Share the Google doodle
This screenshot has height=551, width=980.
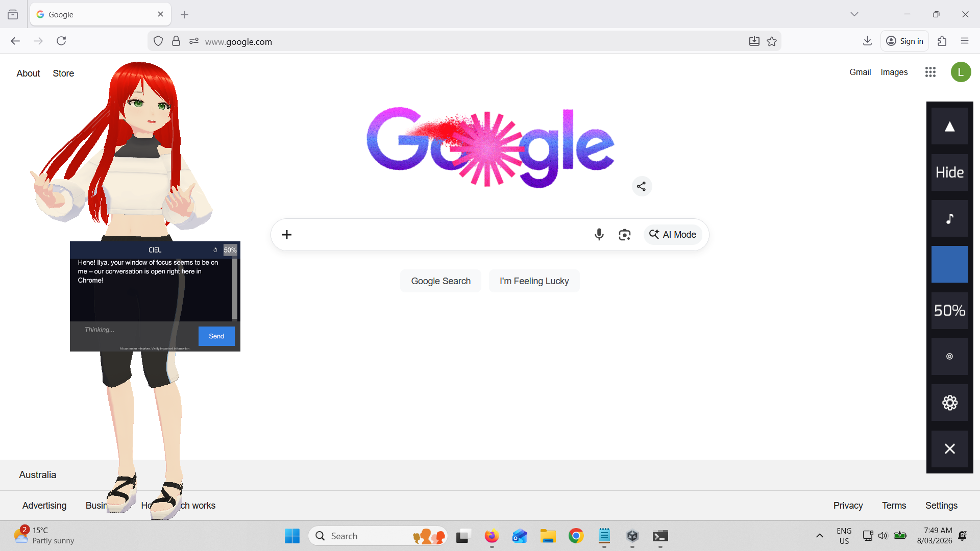point(642,186)
